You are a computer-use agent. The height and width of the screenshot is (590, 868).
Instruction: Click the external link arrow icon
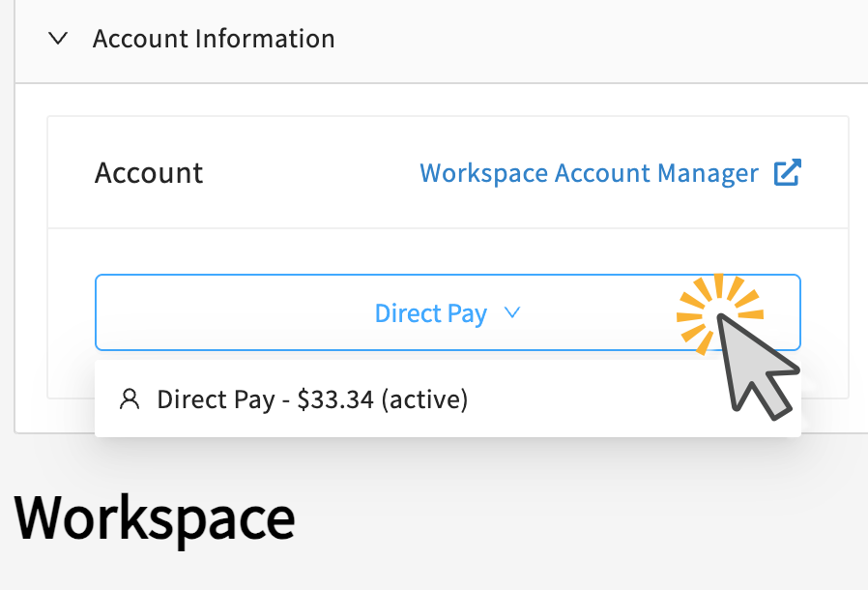787,173
